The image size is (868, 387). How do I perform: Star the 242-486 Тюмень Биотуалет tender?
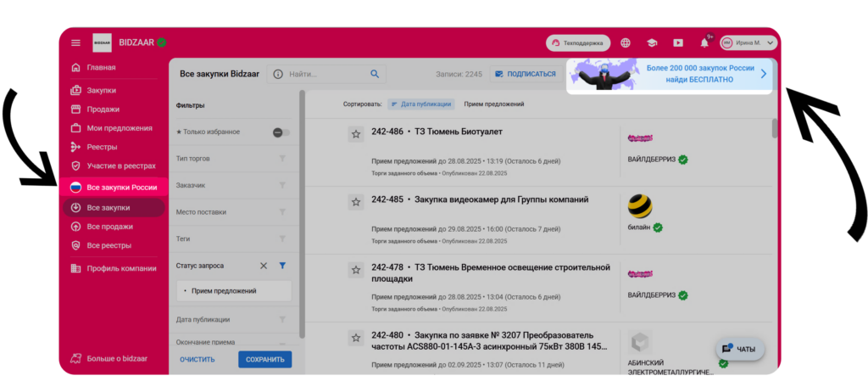tap(356, 133)
